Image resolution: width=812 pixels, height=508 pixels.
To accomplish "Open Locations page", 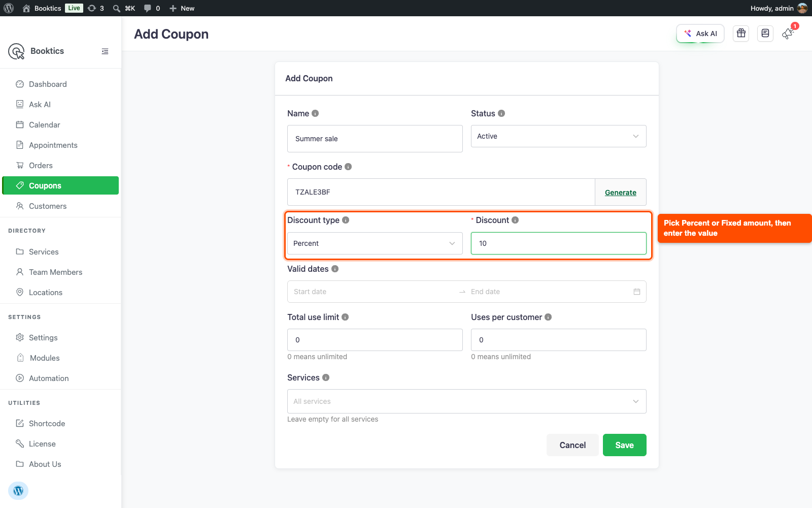I will (60, 293).
